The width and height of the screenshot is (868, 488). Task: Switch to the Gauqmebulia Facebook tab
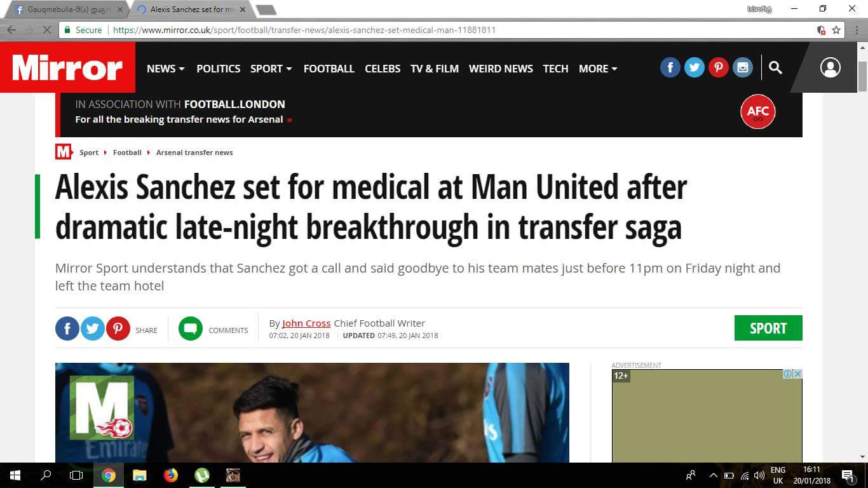point(69,10)
